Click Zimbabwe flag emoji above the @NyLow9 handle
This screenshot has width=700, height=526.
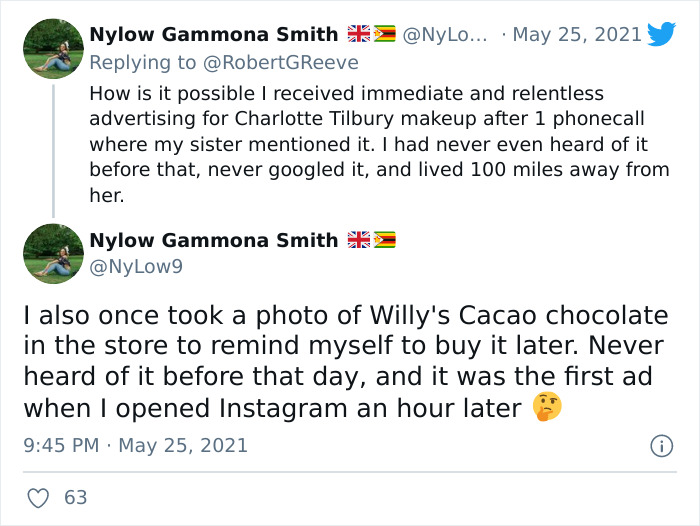(385, 240)
